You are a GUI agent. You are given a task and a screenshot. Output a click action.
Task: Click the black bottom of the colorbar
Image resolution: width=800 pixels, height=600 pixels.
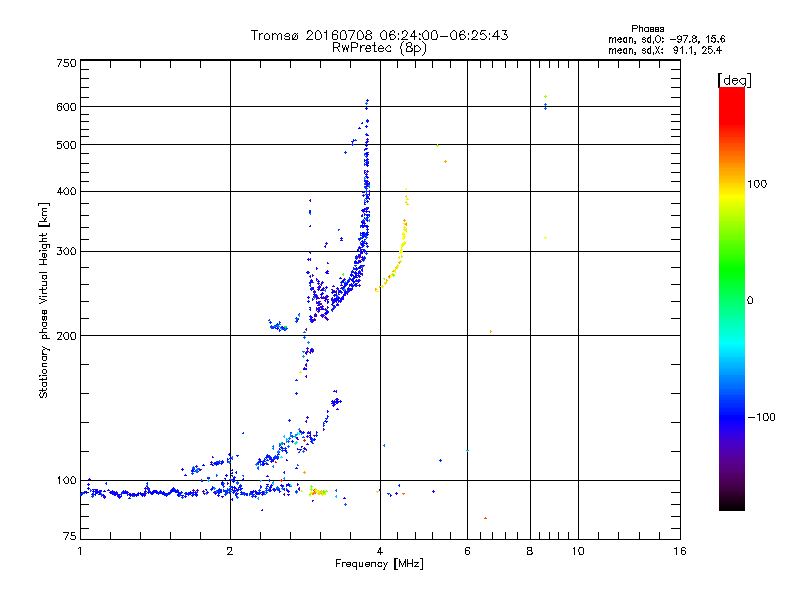coord(732,503)
